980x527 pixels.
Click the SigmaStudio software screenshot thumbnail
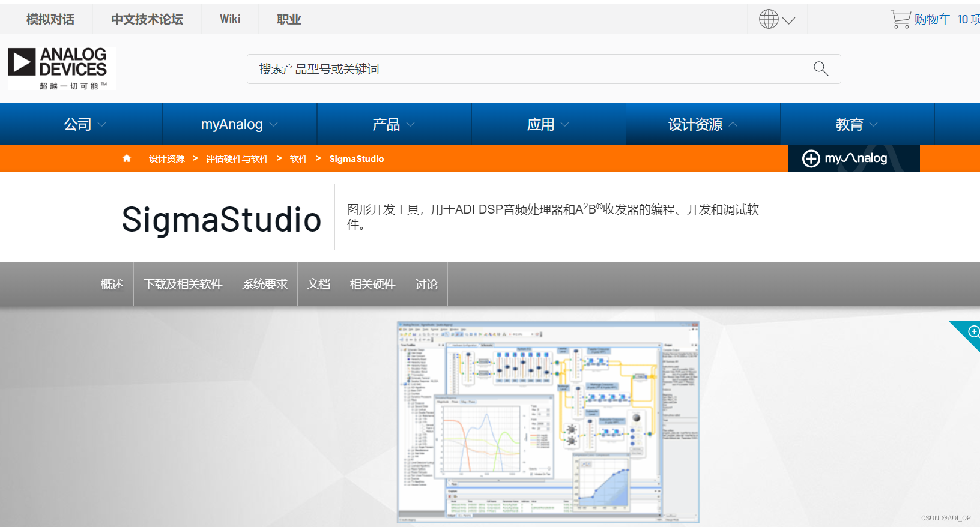click(548, 423)
